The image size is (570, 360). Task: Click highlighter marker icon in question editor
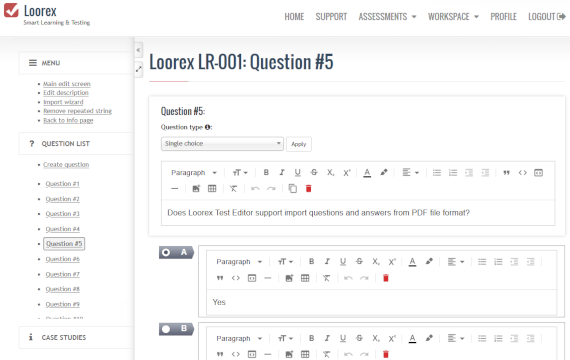pyautogui.click(x=384, y=172)
